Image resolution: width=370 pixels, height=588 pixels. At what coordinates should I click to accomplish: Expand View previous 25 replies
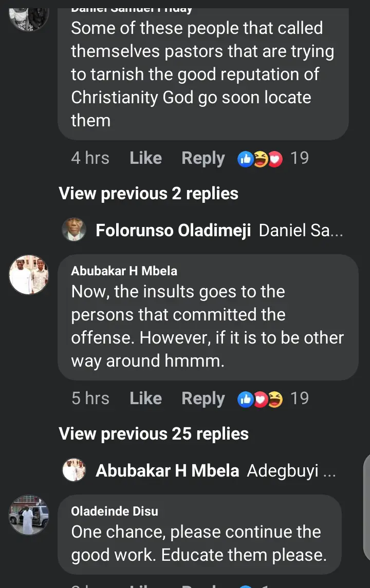(154, 433)
